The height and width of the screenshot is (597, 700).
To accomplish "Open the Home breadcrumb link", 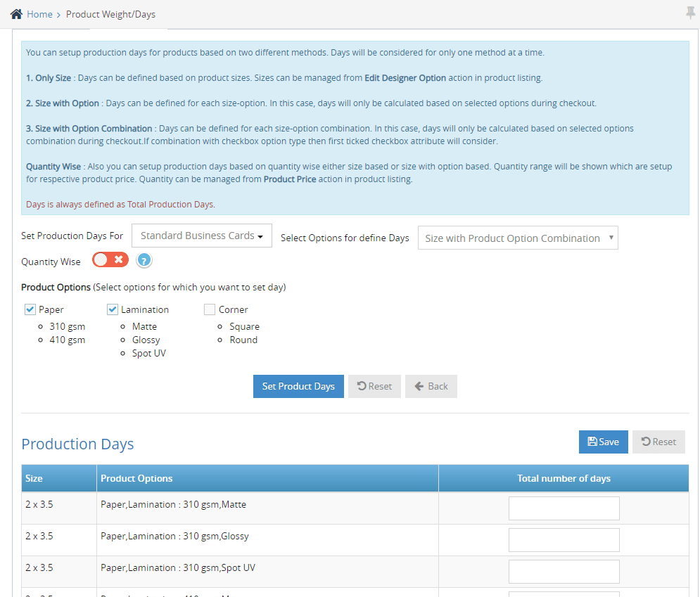I will coord(39,14).
